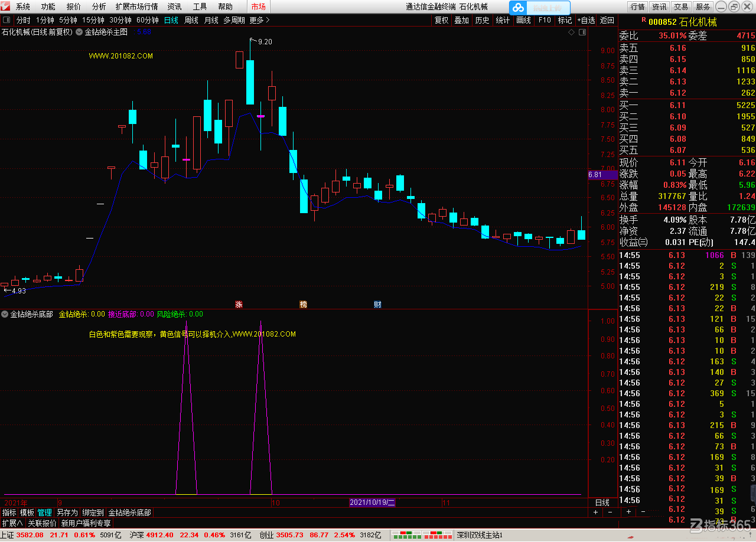Switch to 分时 chart period
Viewport: 756px width, 542px height.
[x=23, y=19]
